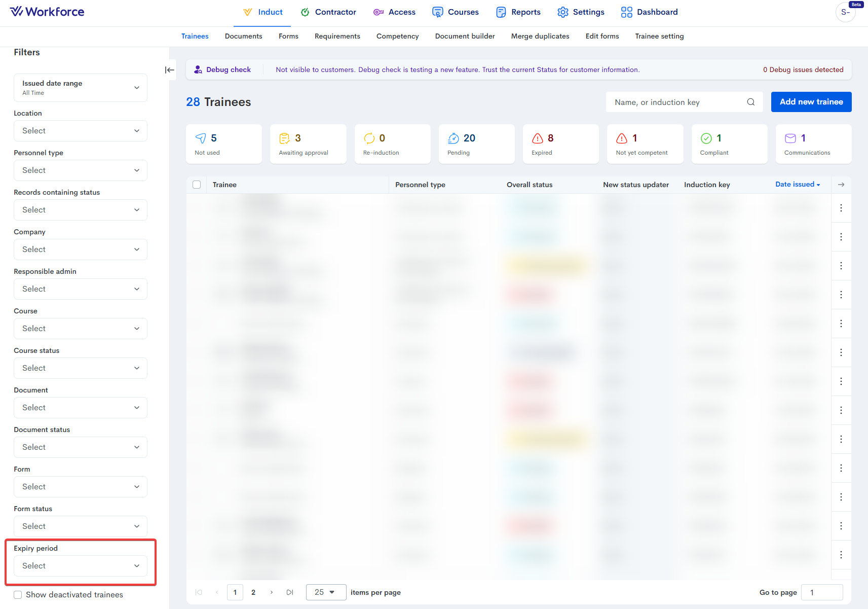Open the Compliant status card
This screenshot has height=609, width=868.
[729, 144]
